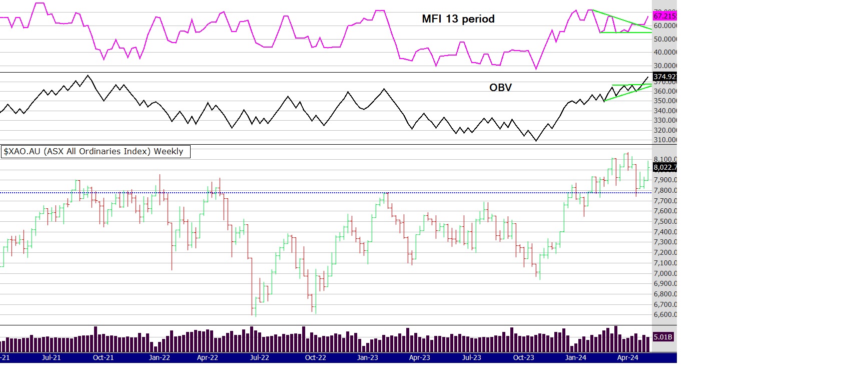The image size is (868, 377).
Task: Click the 310.00 OBV axis label
Action: 665,140
